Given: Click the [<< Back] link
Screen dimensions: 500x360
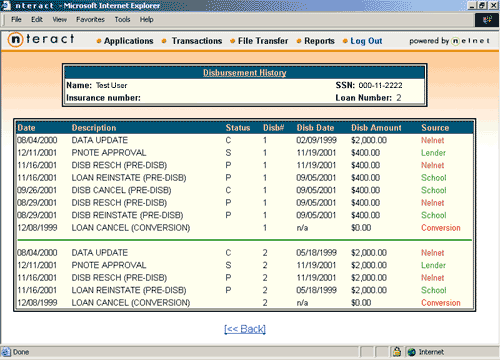Looking at the screenshot, I should click(x=245, y=329).
